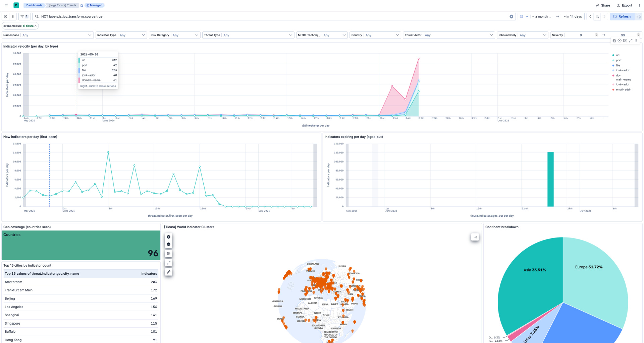Open in Discover icon on velocity panel
Image resolution: width=644 pixels, height=343 pixels.
click(625, 41)
